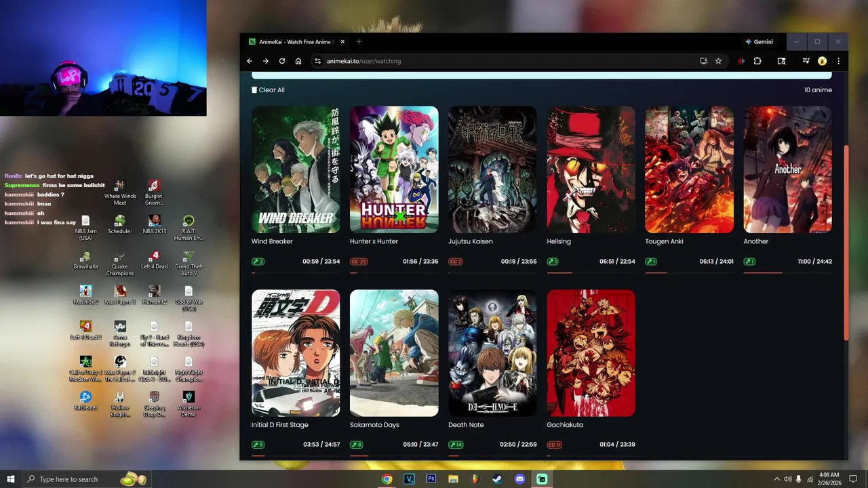868x488 pixels.
Task: Go back to the previous page in Chrome
Action: [x=250, y=61]
